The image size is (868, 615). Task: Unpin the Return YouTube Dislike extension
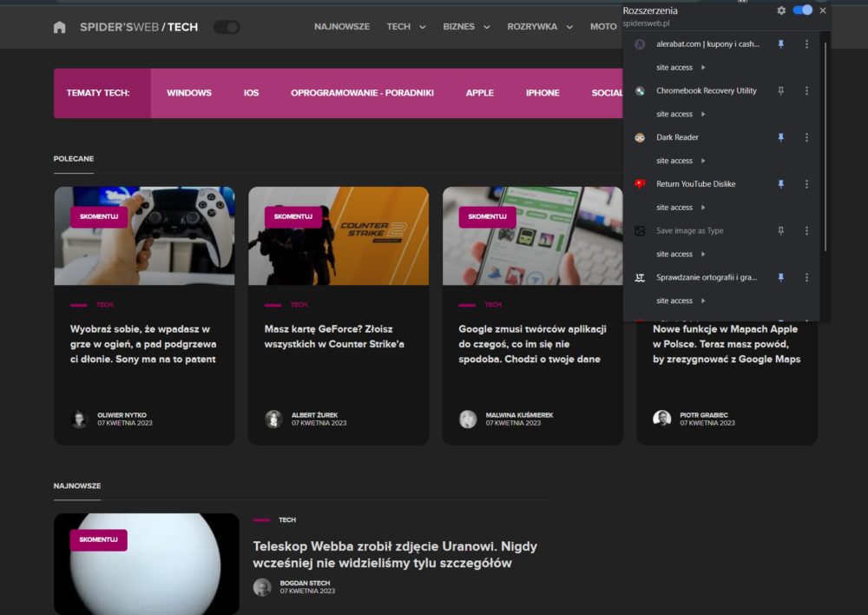[x=780, y=184]
